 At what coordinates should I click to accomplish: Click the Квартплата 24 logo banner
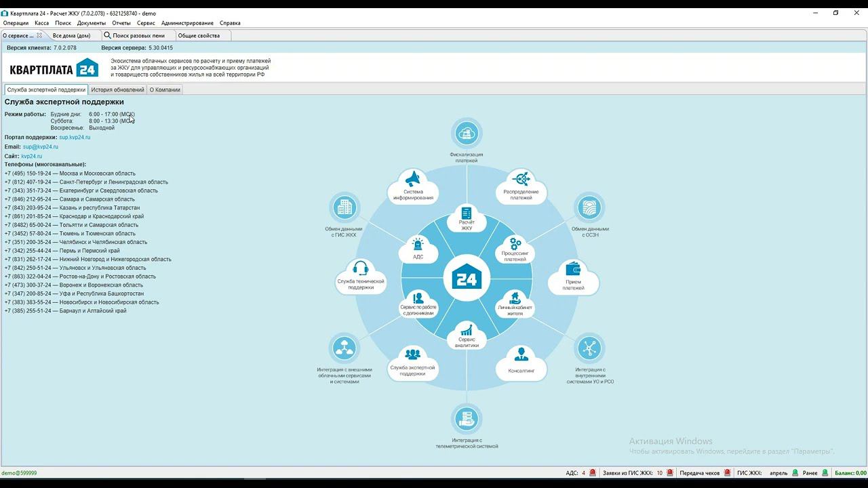54,68
